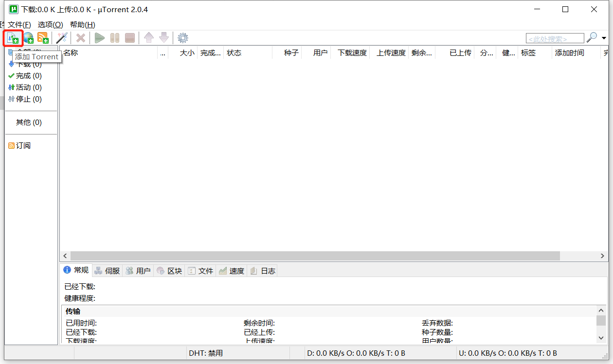This screenshot has width=613, height=364.
Task: Select the 下载 (0) sidebar category
Action: [25, 64]
